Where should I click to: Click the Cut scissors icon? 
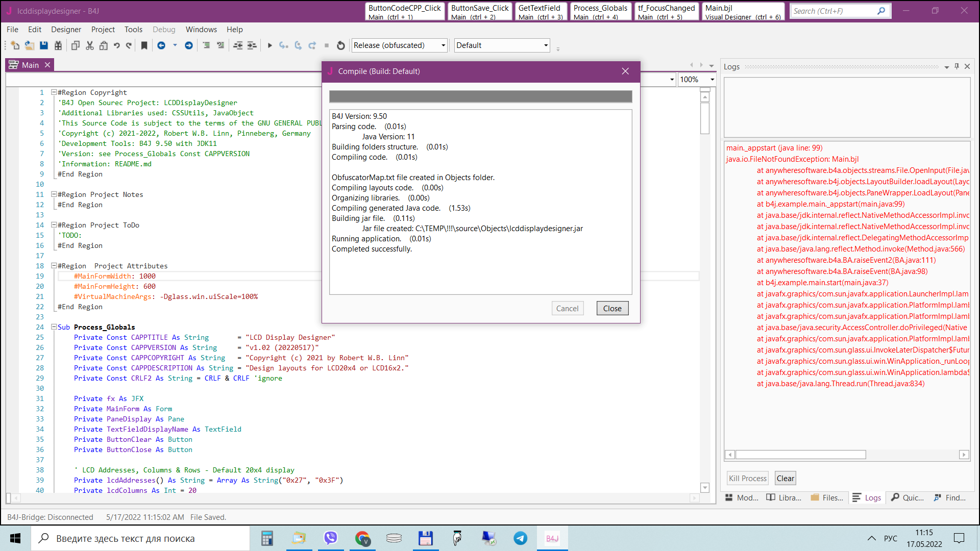(90, 45)
